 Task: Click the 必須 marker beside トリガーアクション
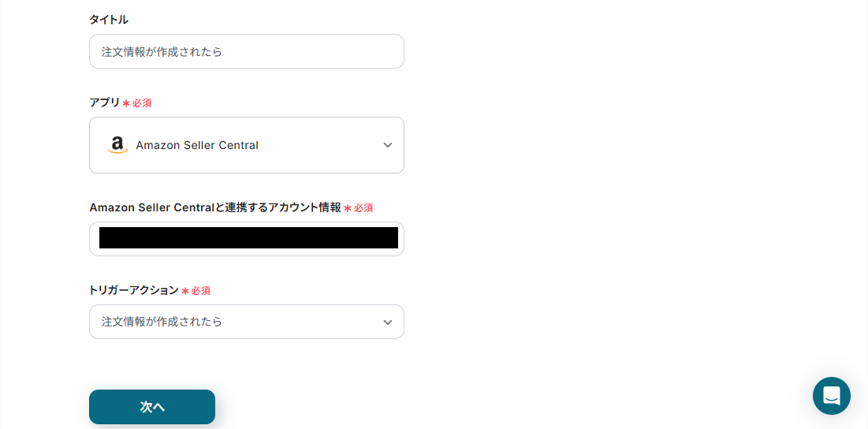200,291
